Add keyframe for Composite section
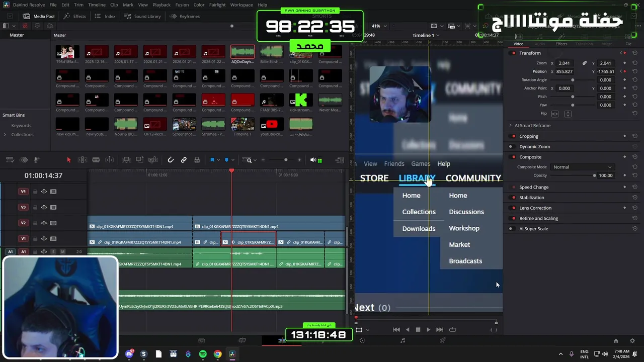Viewport: 644px width, 362px height. 624,157
